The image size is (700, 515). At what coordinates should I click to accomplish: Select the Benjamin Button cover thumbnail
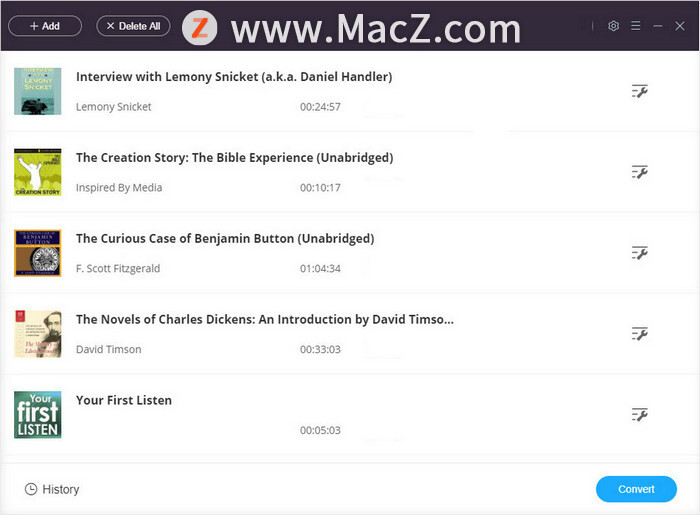[38, 253]
